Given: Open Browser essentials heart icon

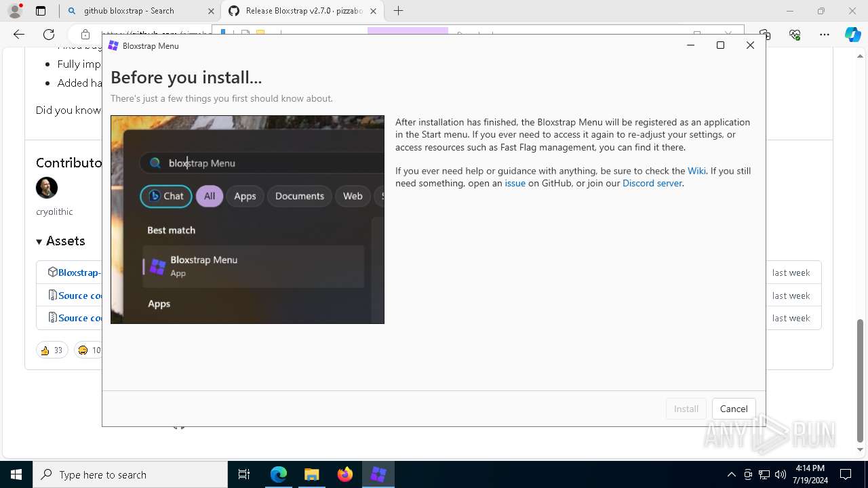Looking at the screenshot, I should tap(795, 35).
